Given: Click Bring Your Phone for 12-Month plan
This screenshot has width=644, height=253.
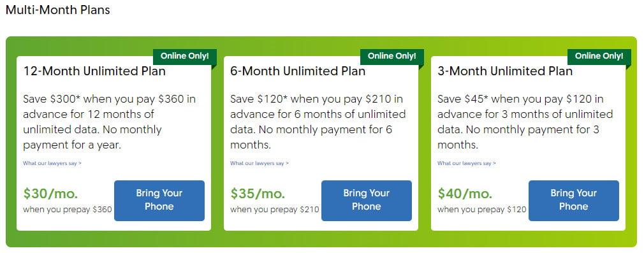Looking at the screenshot, I should click(x=159, y=201).
